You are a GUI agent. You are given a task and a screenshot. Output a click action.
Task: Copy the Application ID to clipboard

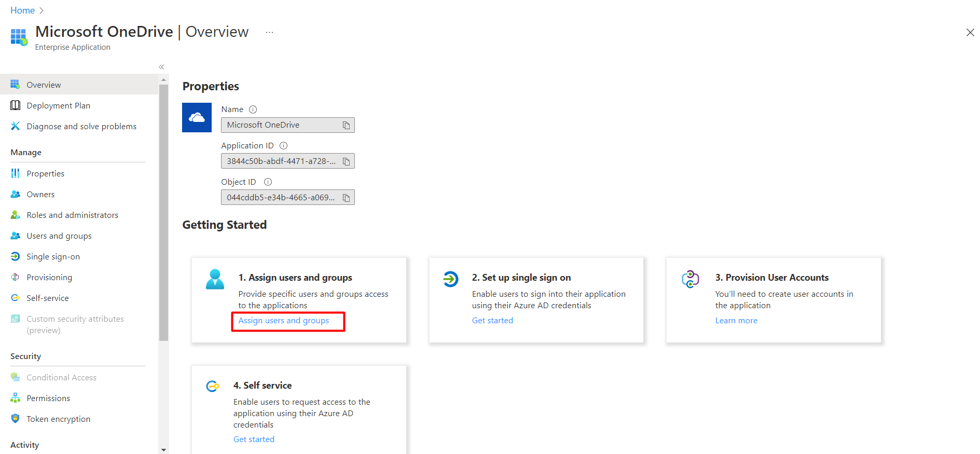click(346, 161)
